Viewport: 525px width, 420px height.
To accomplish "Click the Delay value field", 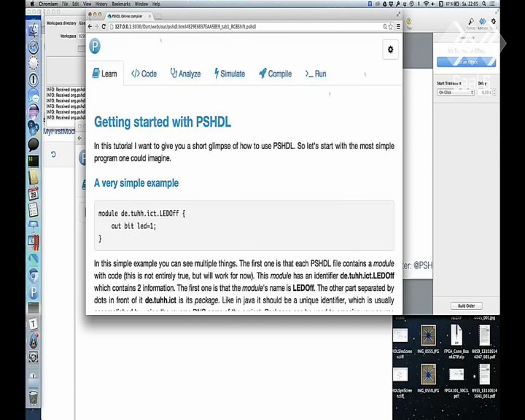I will [484, 92].
